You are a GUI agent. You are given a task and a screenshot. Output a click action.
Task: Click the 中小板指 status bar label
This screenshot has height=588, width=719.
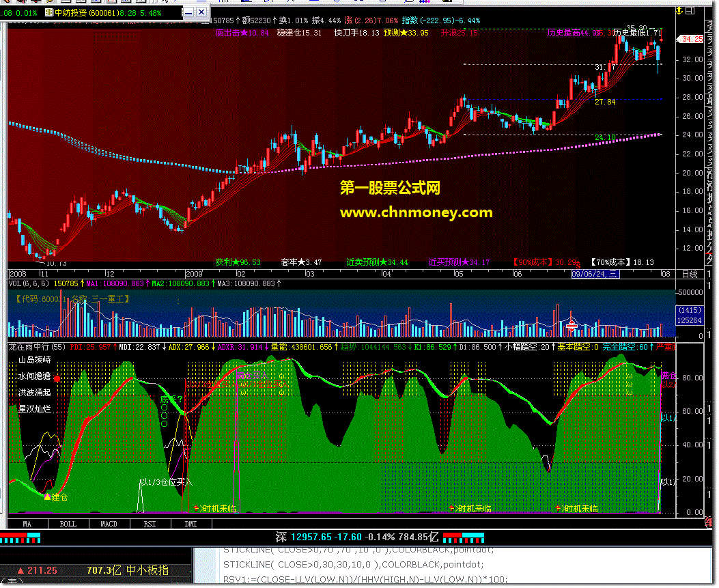[147, 570]
